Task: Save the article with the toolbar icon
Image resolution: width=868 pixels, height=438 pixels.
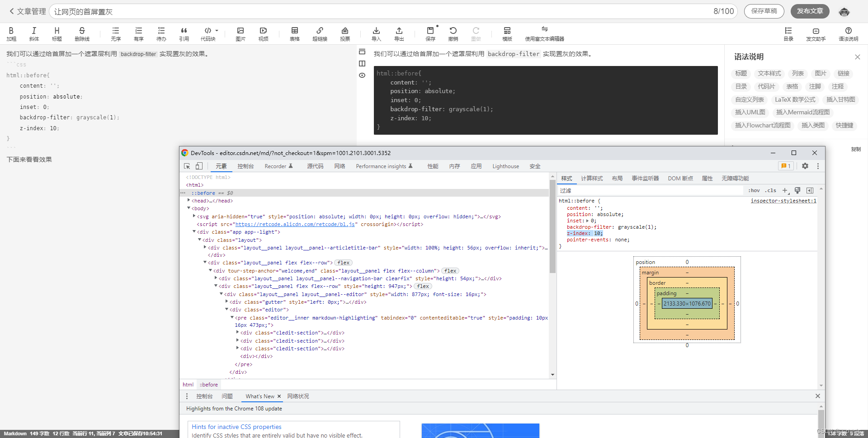Action: tap(430, 33)
